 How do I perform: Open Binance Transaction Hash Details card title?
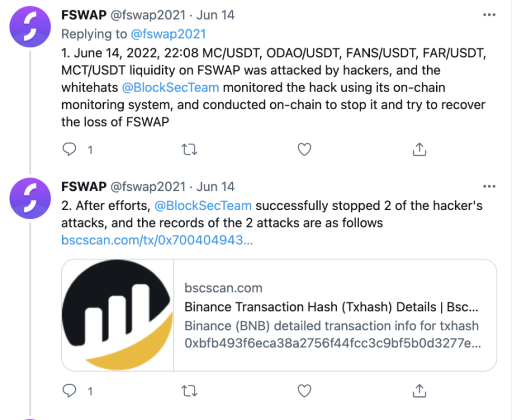pyautogui.click(x=331, y=307)
